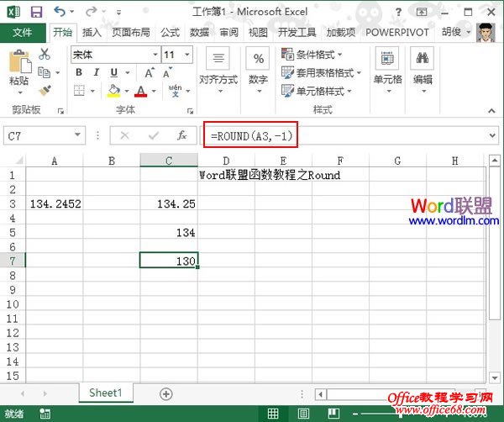Open the alignment 对齐方式 group icon
The image size is (504, 422).
coord(218,58)
